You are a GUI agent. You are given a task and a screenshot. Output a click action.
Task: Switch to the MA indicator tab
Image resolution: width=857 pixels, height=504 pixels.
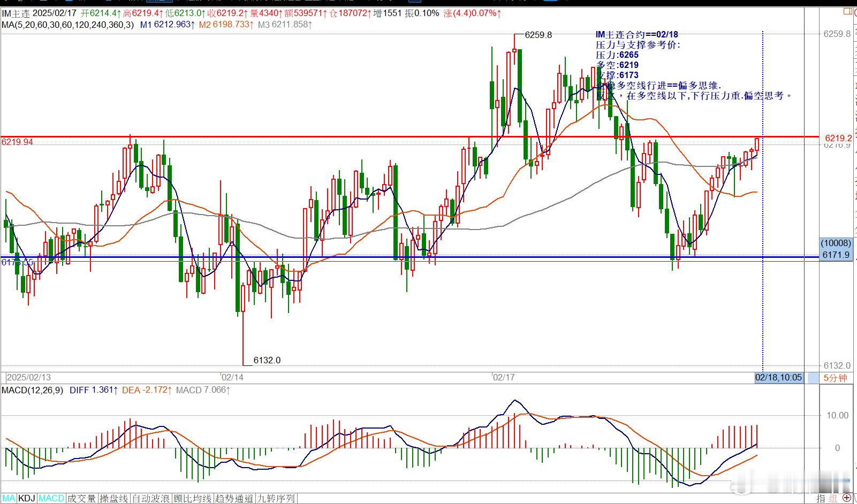point(9,499)
